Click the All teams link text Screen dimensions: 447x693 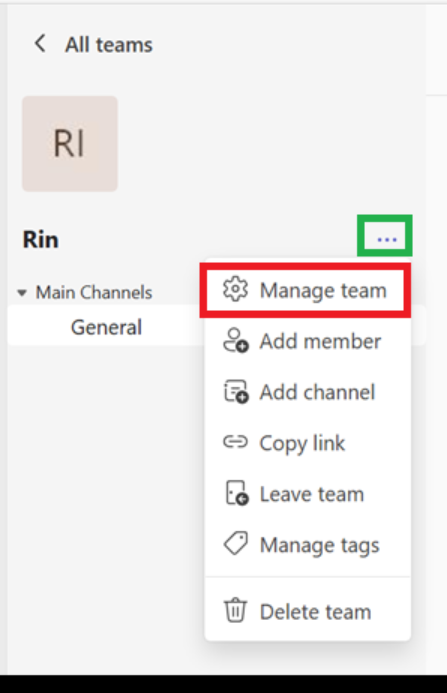click(109, 45)
